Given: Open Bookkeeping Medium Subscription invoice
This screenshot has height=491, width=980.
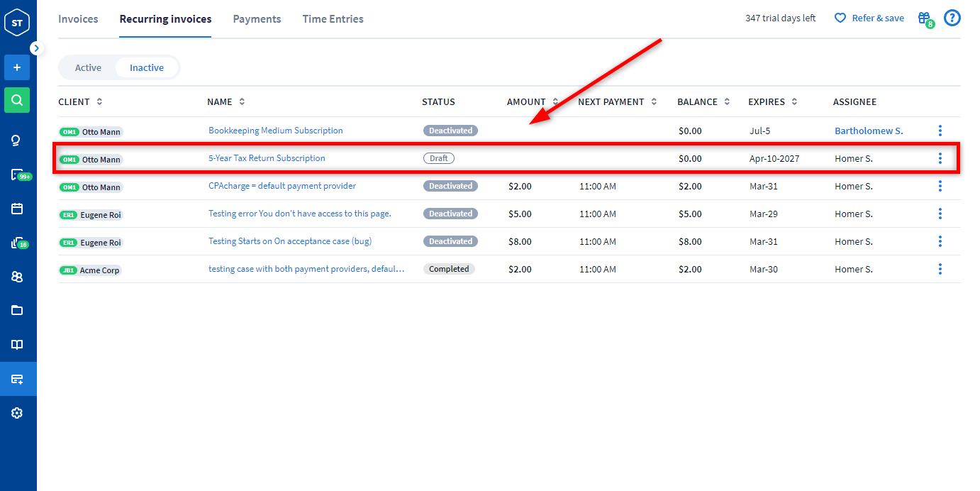Looking at the screenshot, I should pos(276,131).
